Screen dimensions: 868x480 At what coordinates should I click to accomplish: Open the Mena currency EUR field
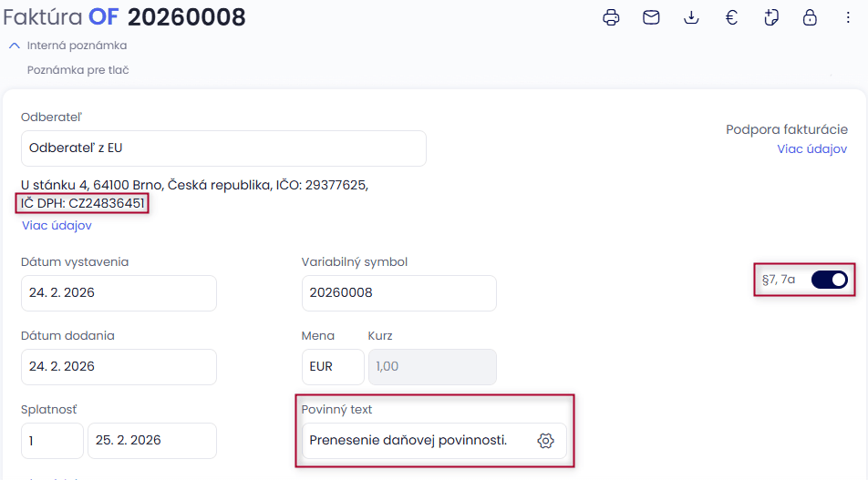point(332,367)
